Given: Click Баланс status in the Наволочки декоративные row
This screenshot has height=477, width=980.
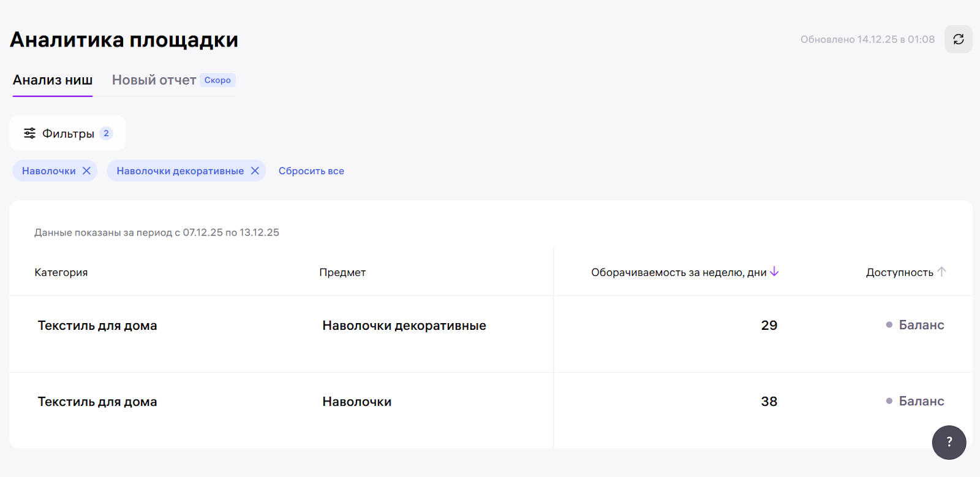Looking at the screenshot, I should pyautogui.click(x=915, y=325).
